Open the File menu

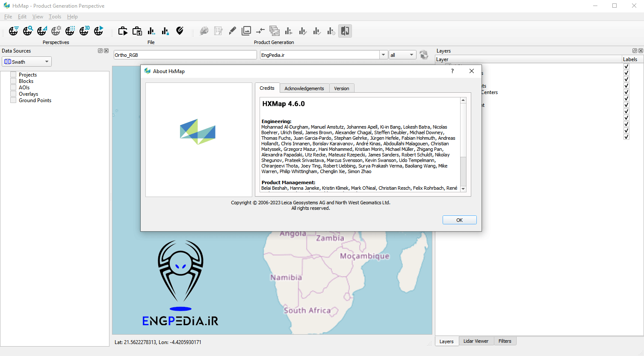[x=8, y=17]
